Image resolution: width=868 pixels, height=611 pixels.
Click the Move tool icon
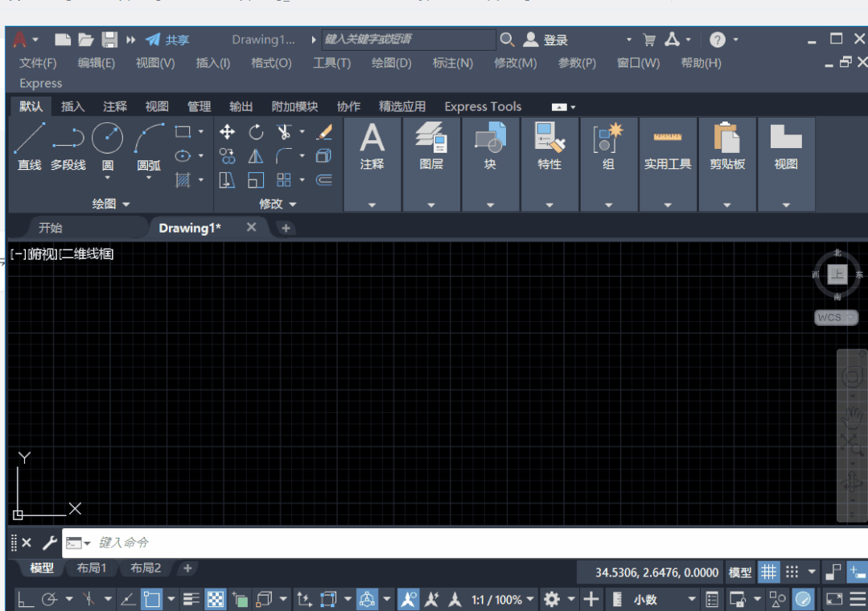[x=227, y=132]
